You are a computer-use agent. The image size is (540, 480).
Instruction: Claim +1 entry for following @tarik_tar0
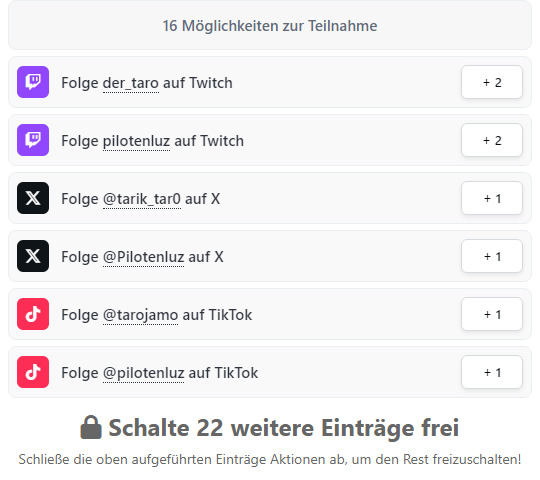point(492,198)
